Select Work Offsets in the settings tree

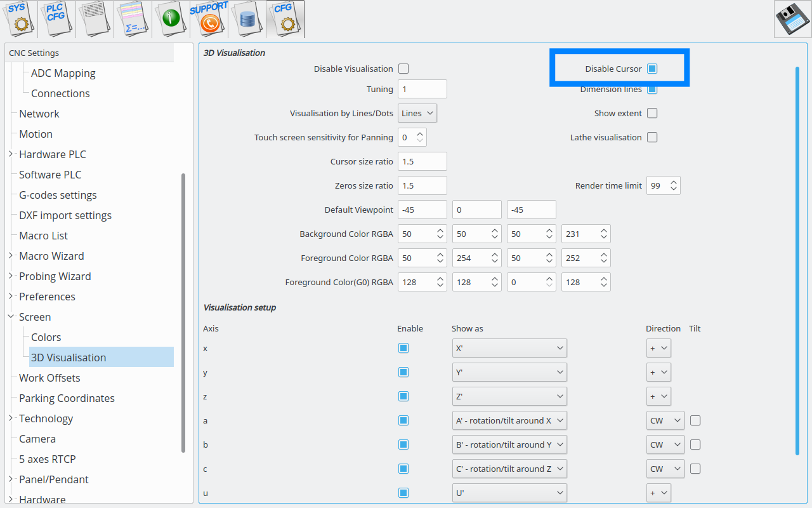click(x=49, y=378)
